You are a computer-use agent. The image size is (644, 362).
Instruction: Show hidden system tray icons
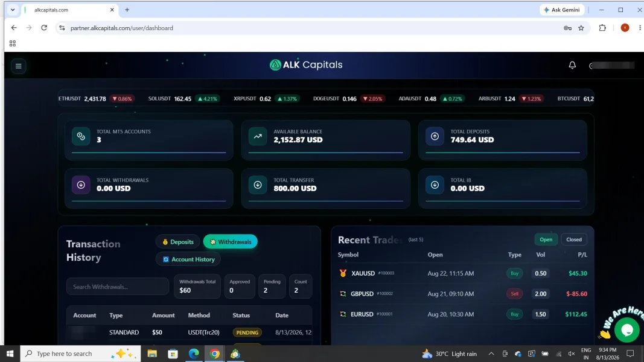pyautogui.click(x=491, y=354)
